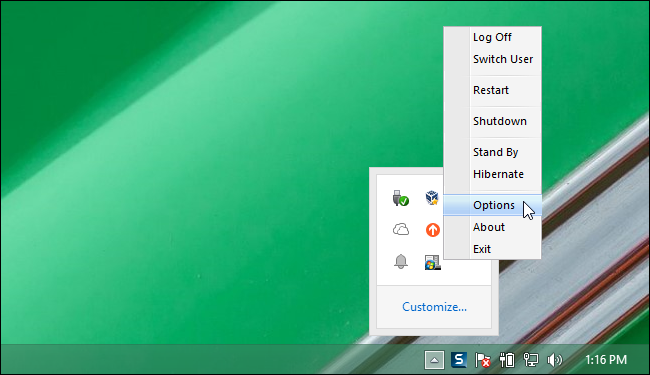
Task: Click the OneDrive cloud tray icon
Action: pyautogui.click(x=400, y=229)
